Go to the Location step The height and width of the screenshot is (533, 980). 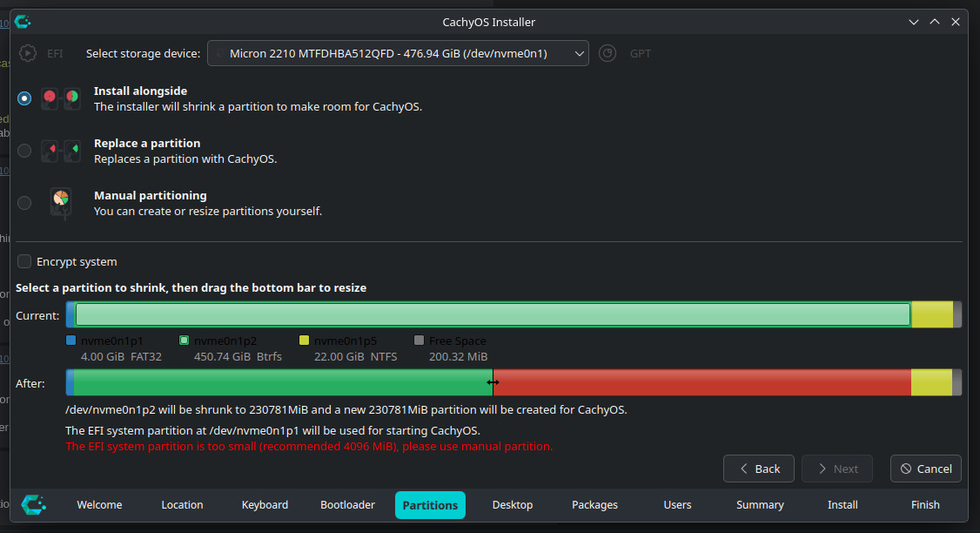[x=182, y=505]
